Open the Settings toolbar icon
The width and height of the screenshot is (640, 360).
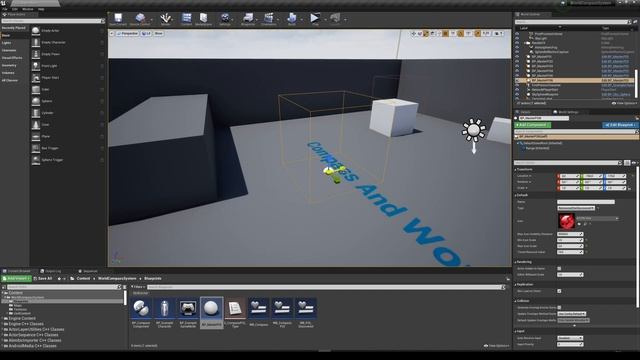click(x=225, y=19)
